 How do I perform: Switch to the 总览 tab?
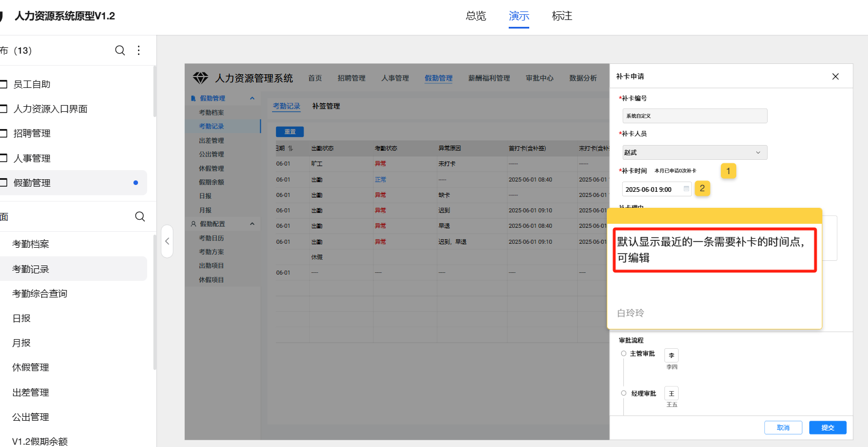coord(476,16)
